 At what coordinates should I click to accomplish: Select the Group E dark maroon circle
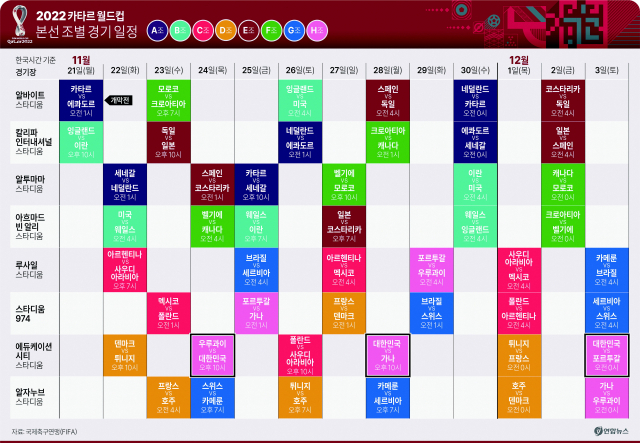coord(248,31)
